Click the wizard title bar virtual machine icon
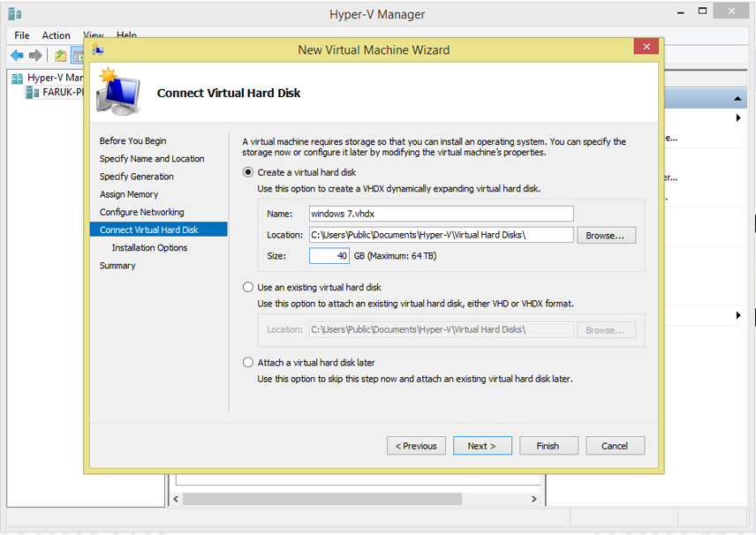This screenshot has height=535, width=756. pyautogui.click(x=98, y=49)
